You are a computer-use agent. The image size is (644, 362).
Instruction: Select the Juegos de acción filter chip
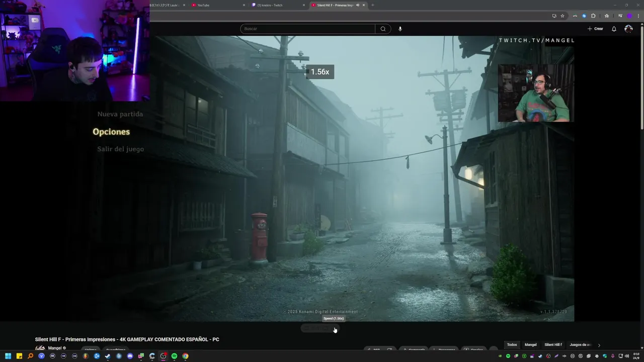click(x=581, y=345)
